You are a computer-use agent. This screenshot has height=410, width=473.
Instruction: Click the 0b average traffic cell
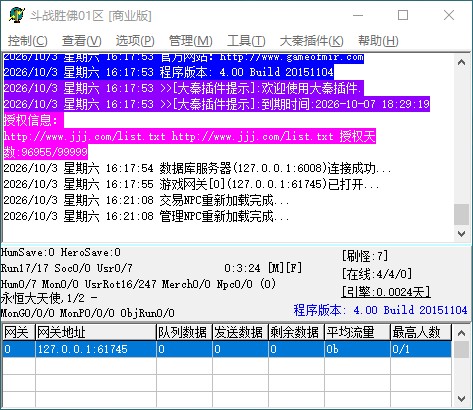357,349
